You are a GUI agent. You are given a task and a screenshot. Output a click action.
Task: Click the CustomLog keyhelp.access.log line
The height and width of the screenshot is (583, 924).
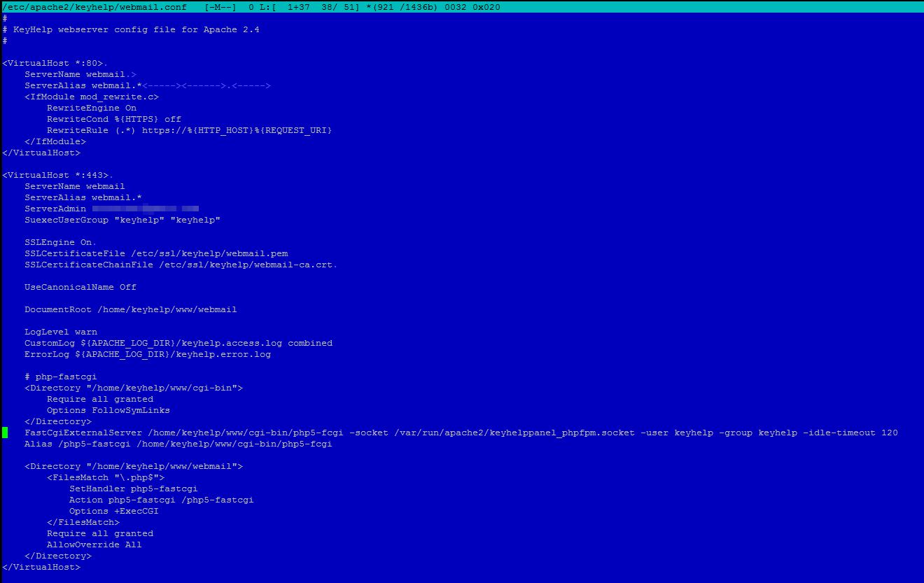tap(178, 343)
